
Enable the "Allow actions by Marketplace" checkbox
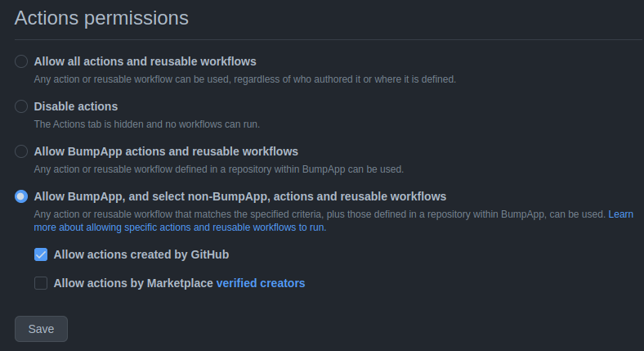click(41, 283)
